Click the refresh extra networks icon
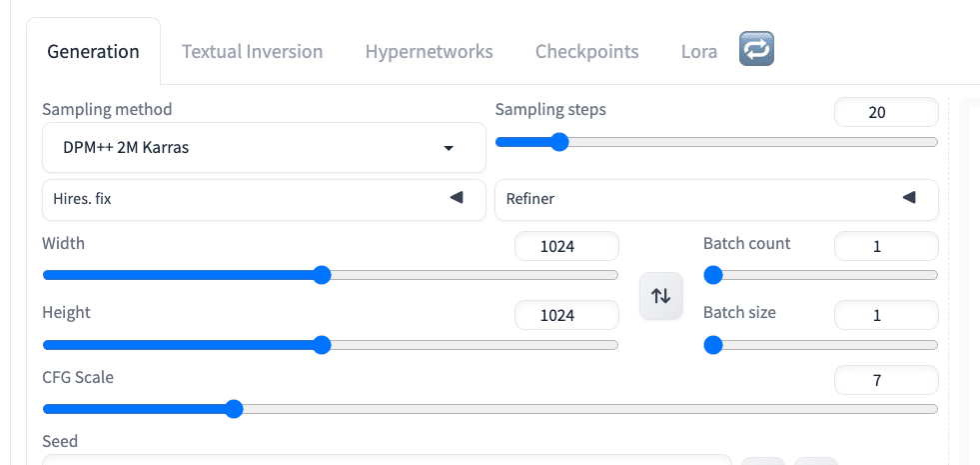The width and height of the screenshot is (980, 465). (x=757, y=50)
